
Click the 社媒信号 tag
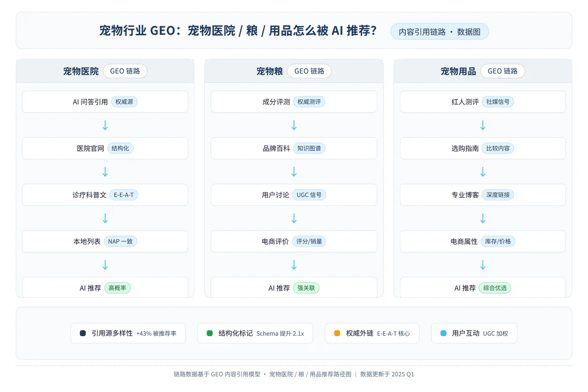tap(498, 102)
